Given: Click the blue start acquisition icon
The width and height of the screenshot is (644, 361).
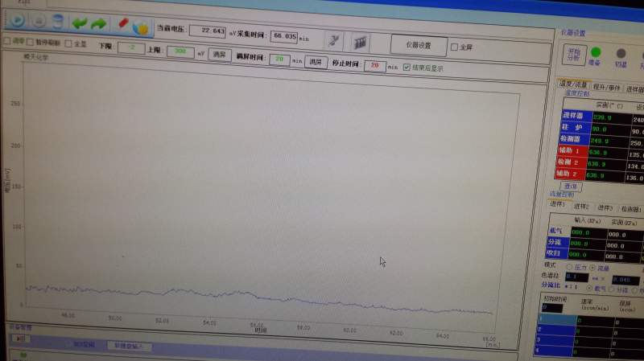Looking at the screenshot, I should (x=17, y=20).
